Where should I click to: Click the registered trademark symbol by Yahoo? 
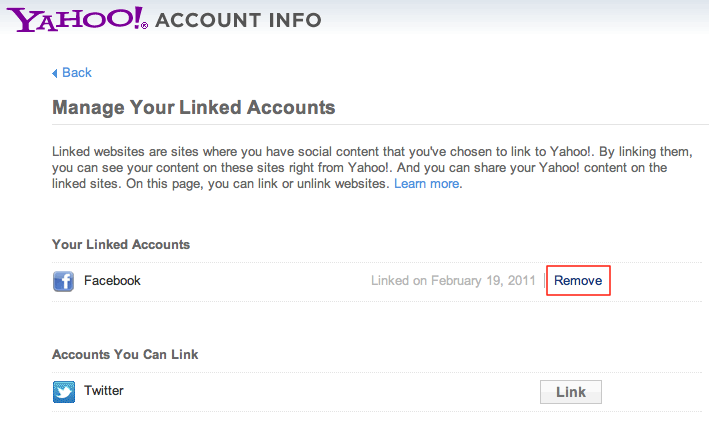coord(145,26)
